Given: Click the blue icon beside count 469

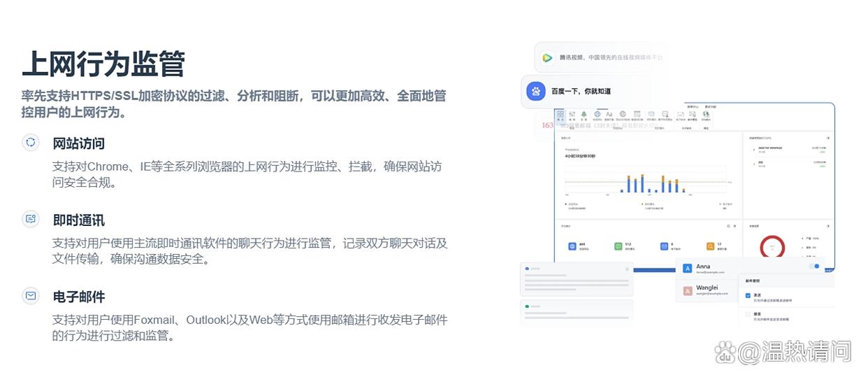Looking at the screenshot, I should (x=571, y=246).
